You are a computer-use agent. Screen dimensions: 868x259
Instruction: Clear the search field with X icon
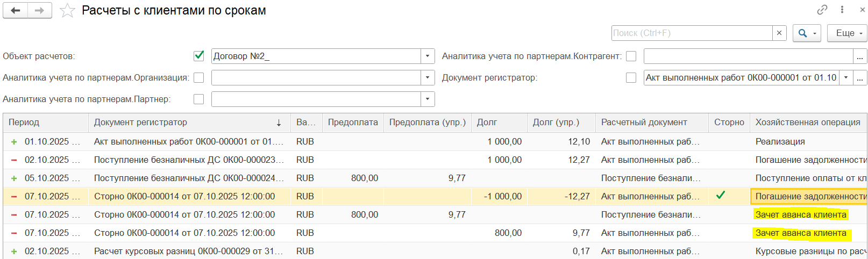pos(779,33)
